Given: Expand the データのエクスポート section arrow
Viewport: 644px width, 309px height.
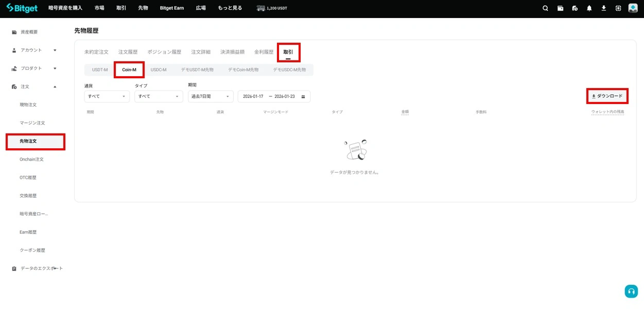Looking at the screenshot, I should click(x=55, y=268).
